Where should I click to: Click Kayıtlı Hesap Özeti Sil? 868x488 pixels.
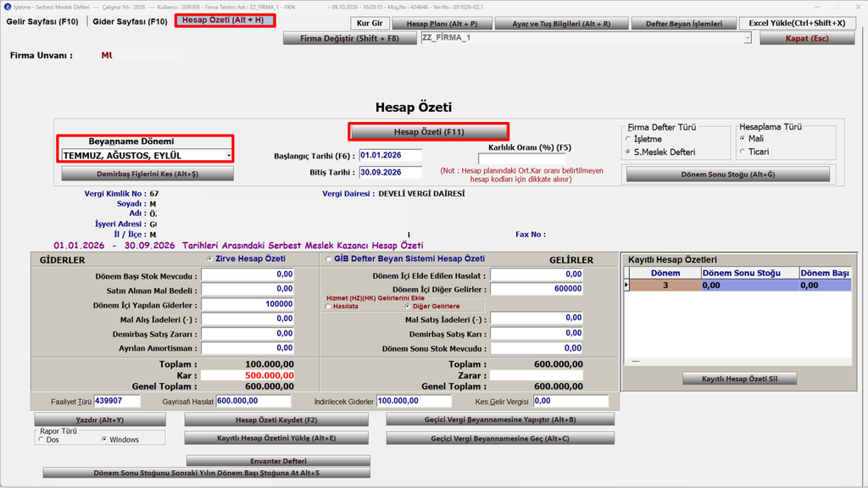click(739, 379)
